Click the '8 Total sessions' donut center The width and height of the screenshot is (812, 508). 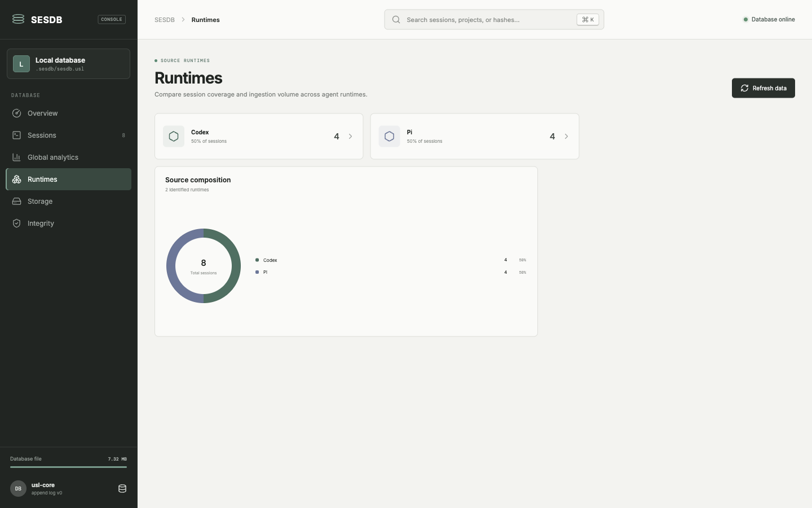[204, 266]
